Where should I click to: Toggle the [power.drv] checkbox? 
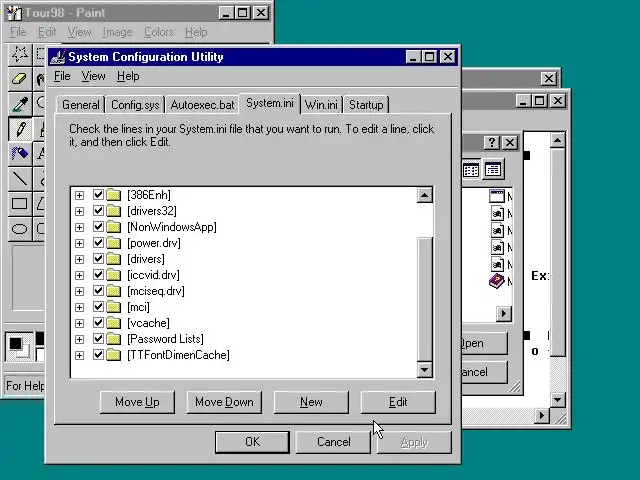coord(98,243)
